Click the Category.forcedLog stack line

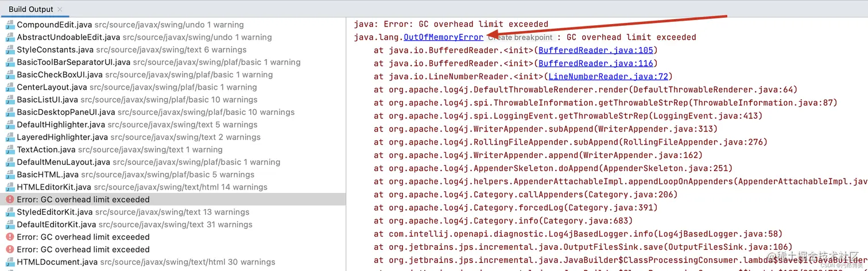(x=516, y=208)
